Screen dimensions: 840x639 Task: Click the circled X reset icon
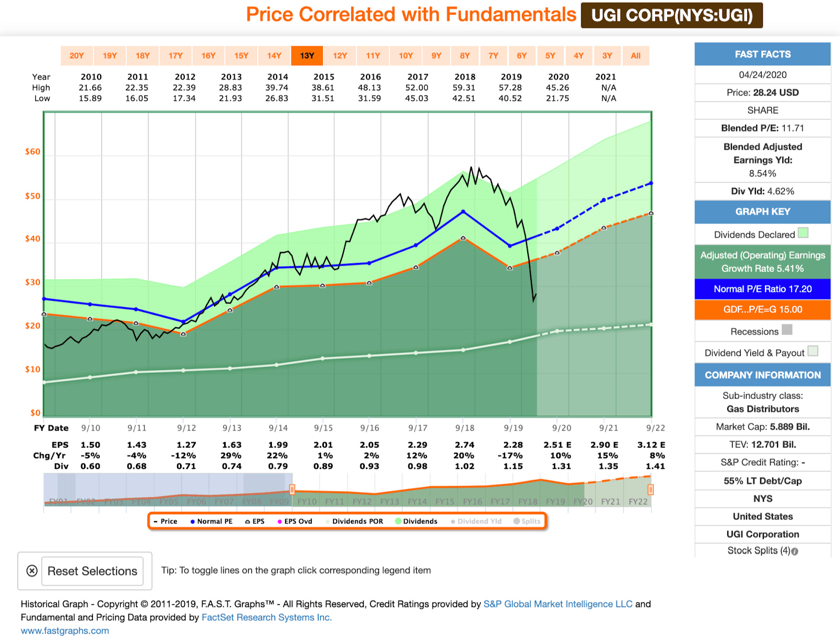(32, 571)
